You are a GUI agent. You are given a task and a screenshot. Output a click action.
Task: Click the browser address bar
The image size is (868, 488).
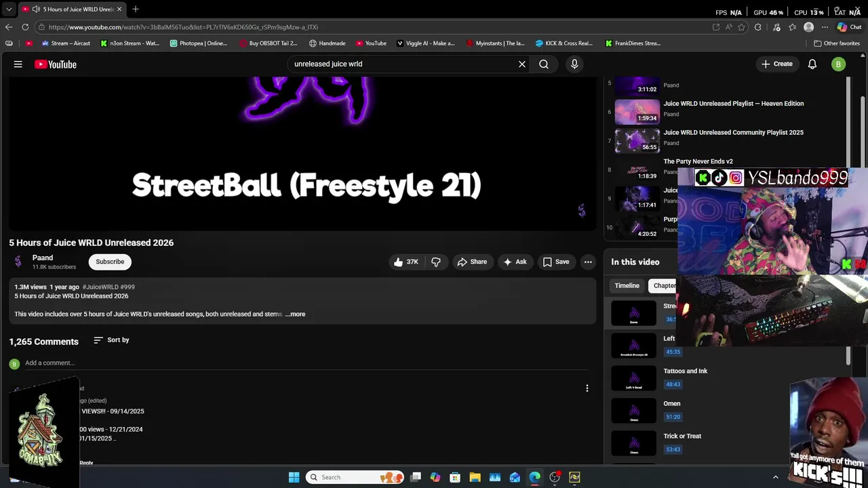click(x=373, y=27)
